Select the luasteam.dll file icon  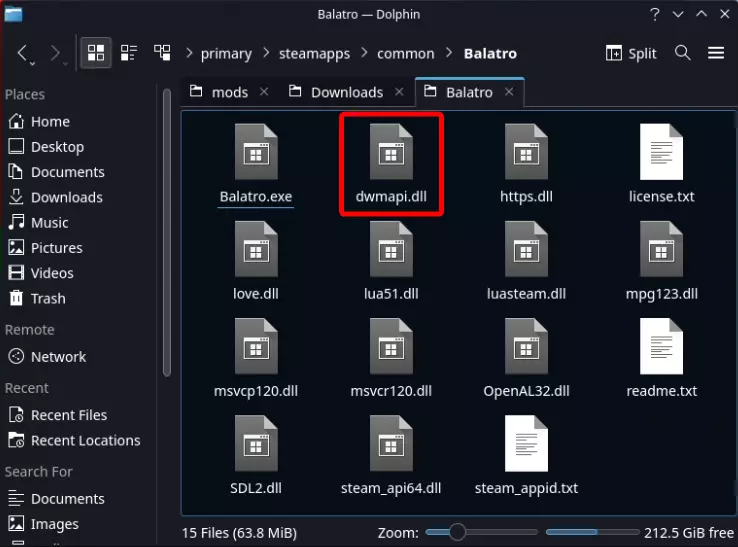[526, 249]
